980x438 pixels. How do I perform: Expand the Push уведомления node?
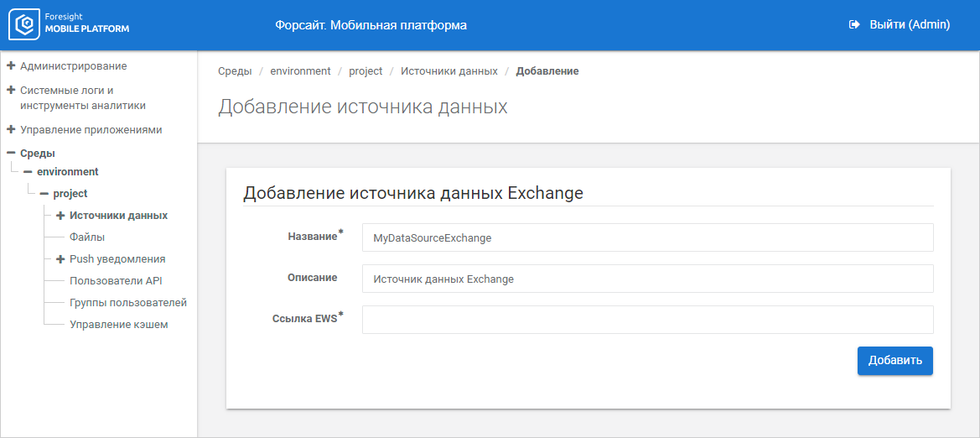(x=60, y=259)
